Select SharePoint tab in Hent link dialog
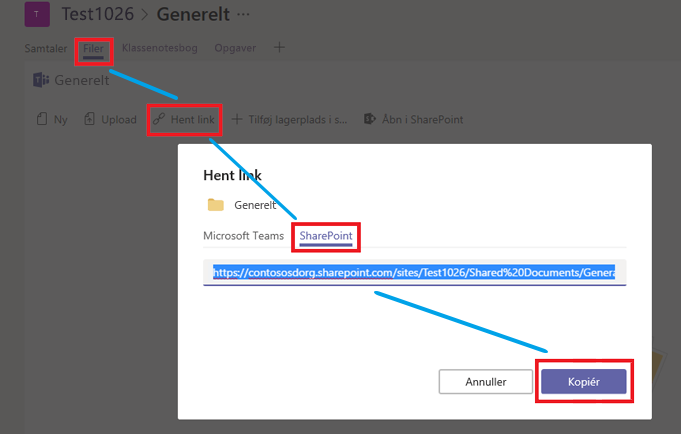This screenshot has height=434, width=681. click(326, 235)
